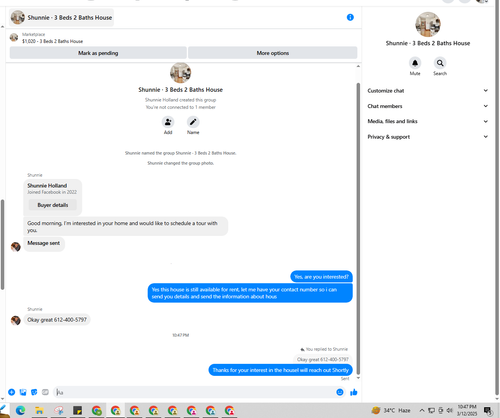The image size is (500, 418).
Task: Select the 'Yes, are you interested?' message
Action: pos(321,277)
